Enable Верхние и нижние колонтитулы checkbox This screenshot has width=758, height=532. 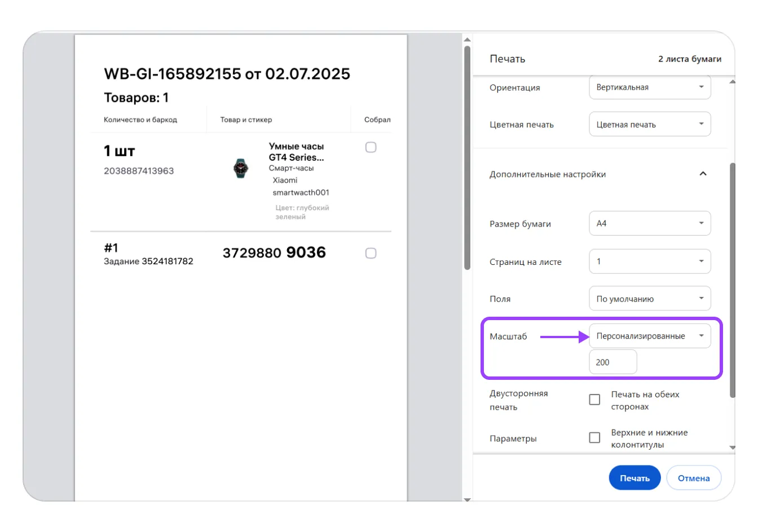[594, 438]
